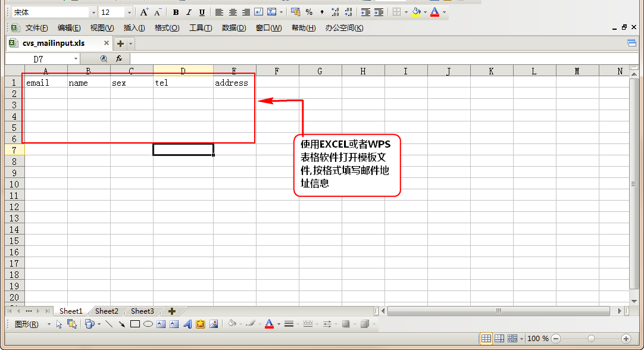644x350 pixels.
Task: Click the center alignment icon
Action: 233,12
